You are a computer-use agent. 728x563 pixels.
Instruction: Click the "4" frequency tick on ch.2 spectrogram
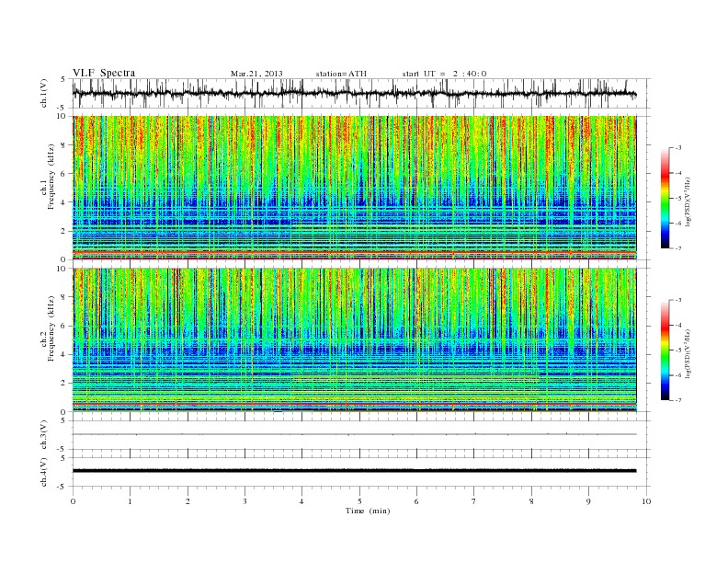click(x=64, y=354)
